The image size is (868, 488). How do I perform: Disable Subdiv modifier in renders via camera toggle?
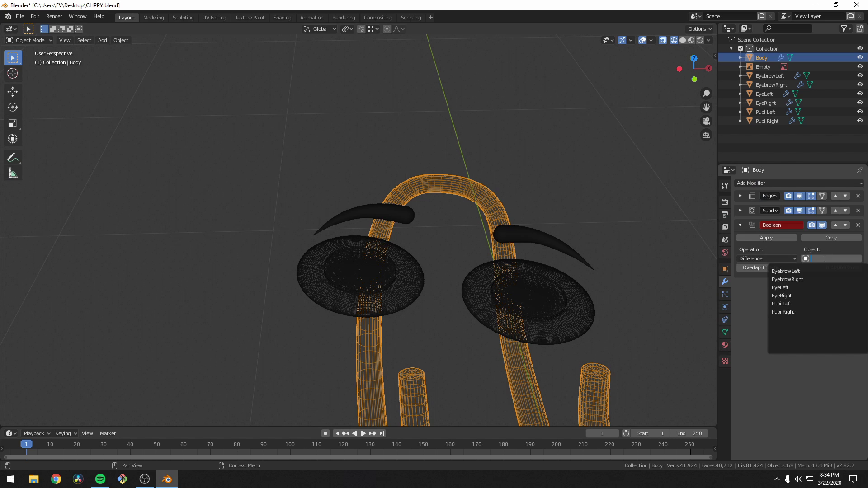788,210
